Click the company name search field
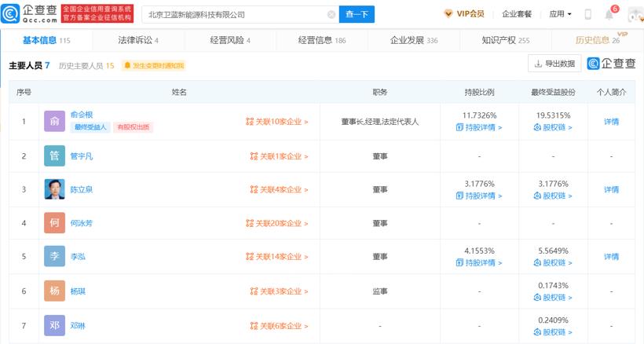This screenshot has width=644, height=344. [236, 14]
